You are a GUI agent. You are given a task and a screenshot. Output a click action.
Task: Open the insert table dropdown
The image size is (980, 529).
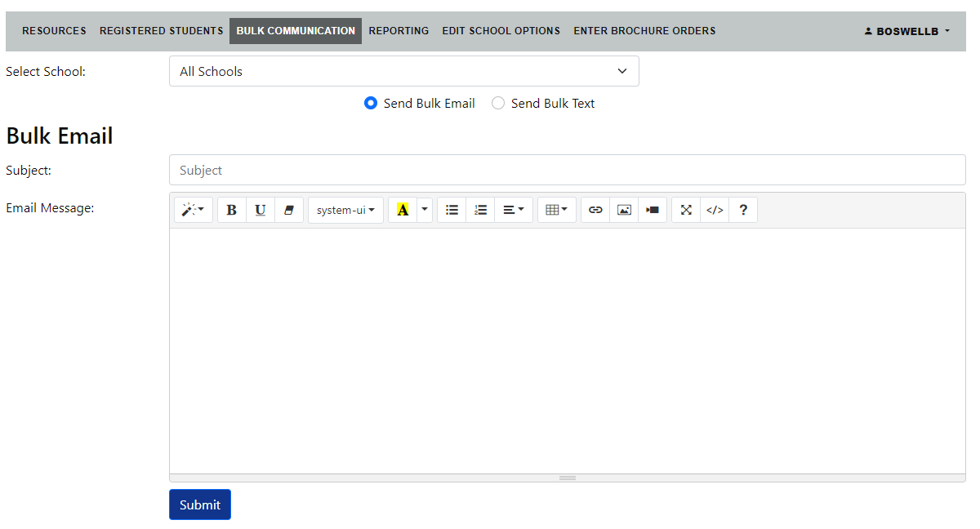click(557, 210)
